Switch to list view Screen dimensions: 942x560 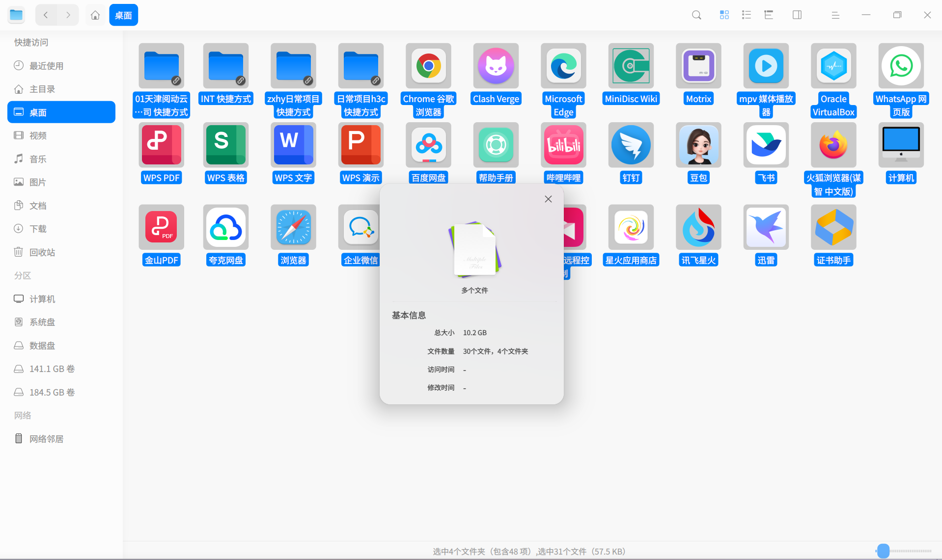click(747, 15)
